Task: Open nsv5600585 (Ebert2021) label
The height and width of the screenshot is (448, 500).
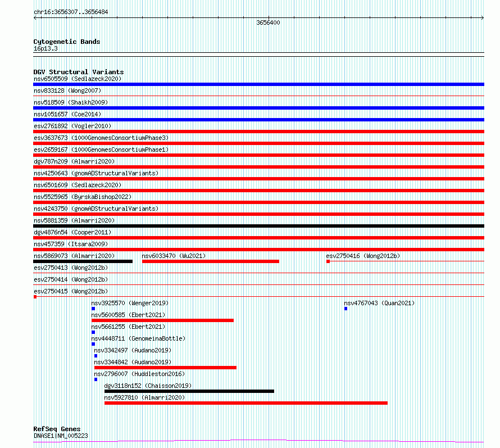Action: [128, 315]
